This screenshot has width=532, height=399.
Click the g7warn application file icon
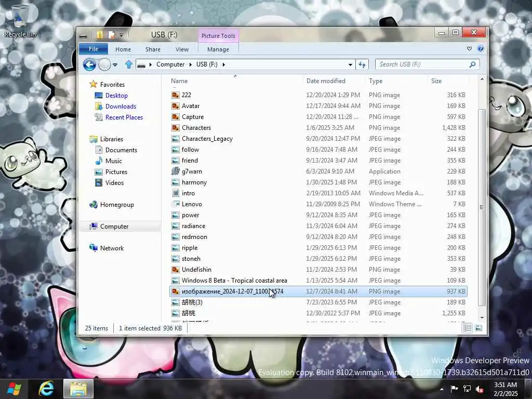[x=176, y=171]
